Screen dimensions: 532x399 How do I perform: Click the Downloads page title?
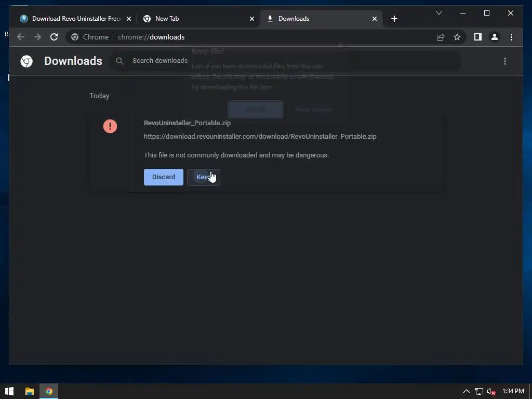[x=73, y=61]
